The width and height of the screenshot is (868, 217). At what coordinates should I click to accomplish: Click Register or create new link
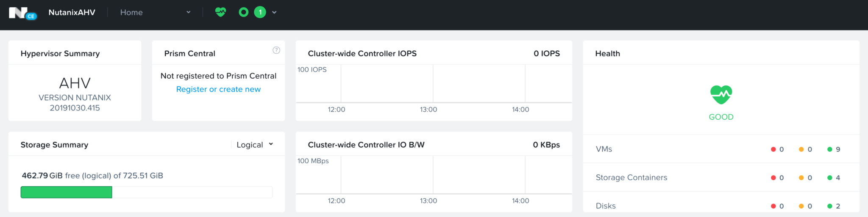(x=218, y=89)
